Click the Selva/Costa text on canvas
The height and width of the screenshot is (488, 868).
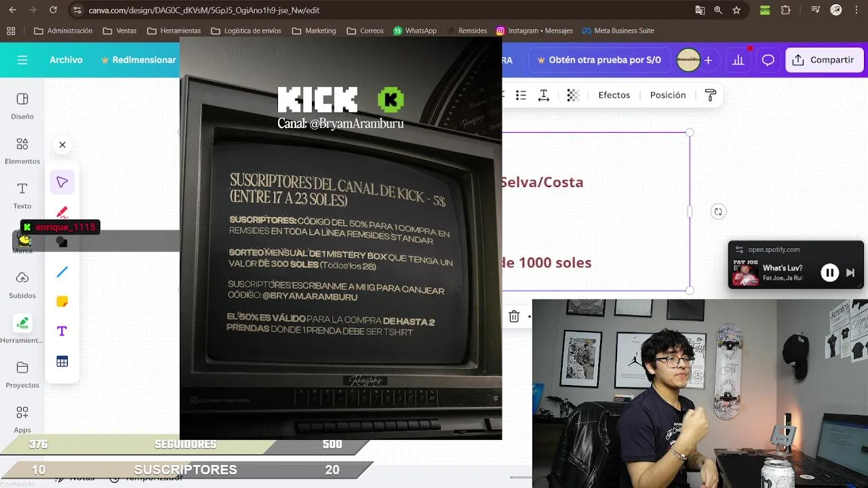coord(542,182)
